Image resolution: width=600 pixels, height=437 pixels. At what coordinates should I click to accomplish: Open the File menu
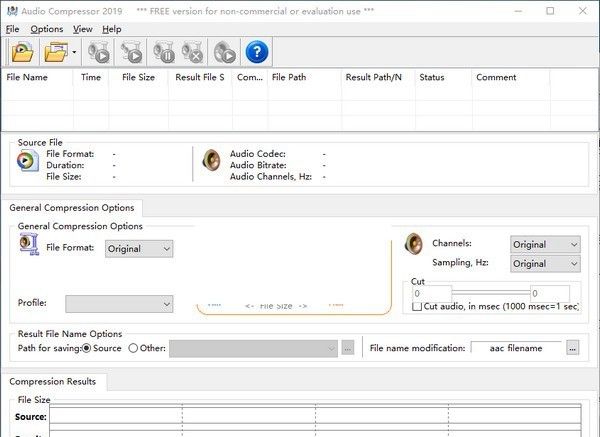(x=13, y=29)
